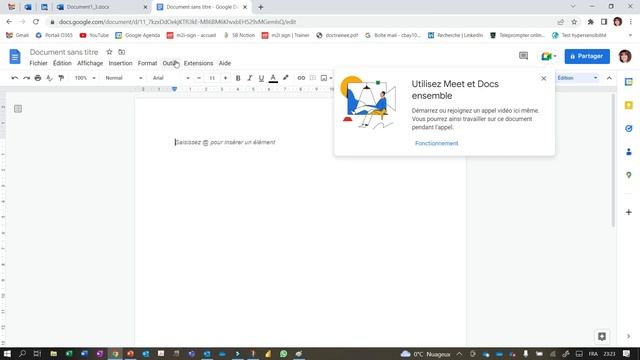Open the Google account avatar in Docs
640x360 pixels.
pos(625,56)
